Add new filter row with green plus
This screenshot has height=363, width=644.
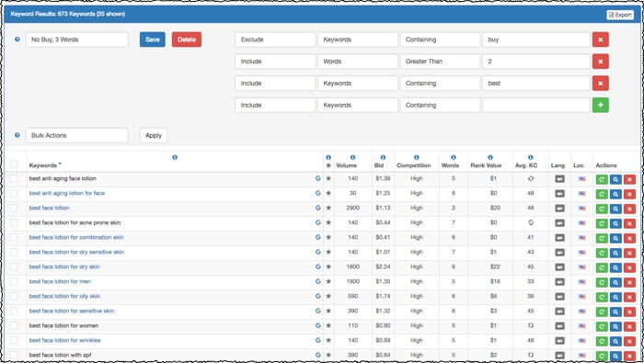click(600, 105)
